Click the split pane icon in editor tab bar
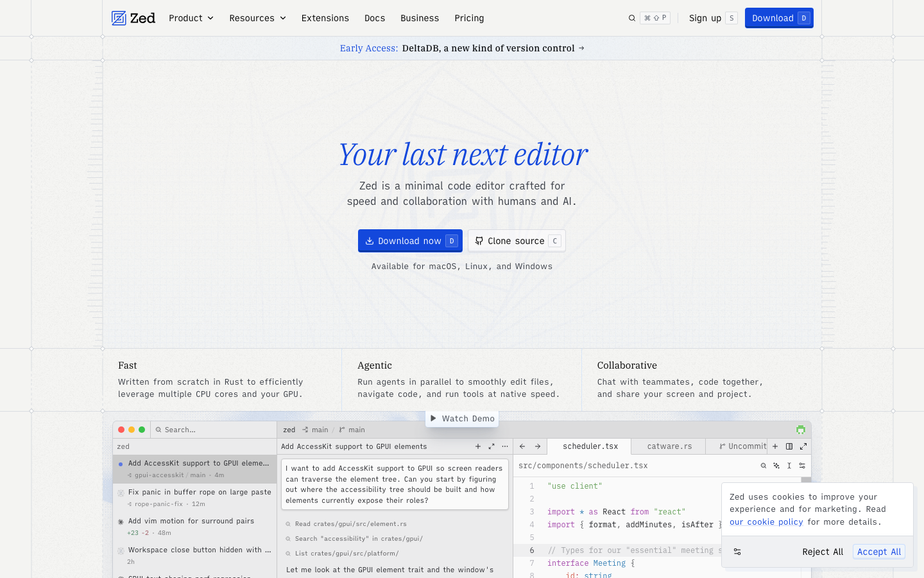The image size is (924, 578). [x=789, y=446]
